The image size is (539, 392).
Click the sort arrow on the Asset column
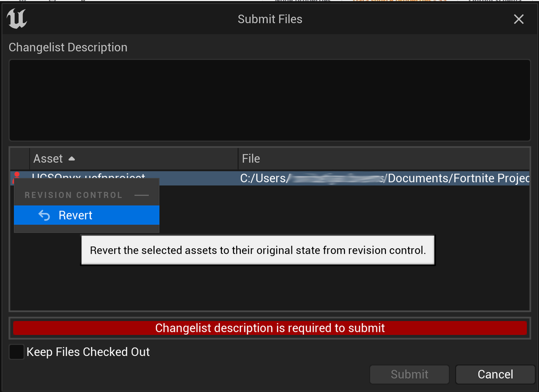point(72,157)
